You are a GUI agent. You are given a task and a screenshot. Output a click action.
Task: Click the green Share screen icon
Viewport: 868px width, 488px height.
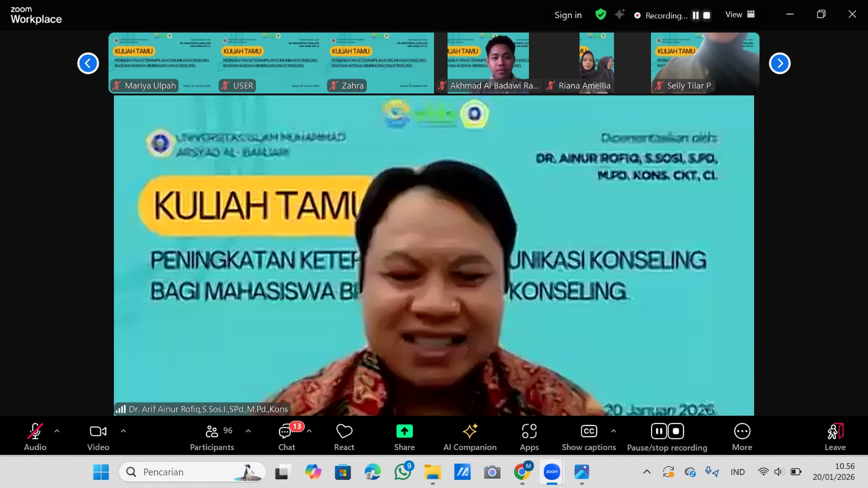[x=404, y=432]
